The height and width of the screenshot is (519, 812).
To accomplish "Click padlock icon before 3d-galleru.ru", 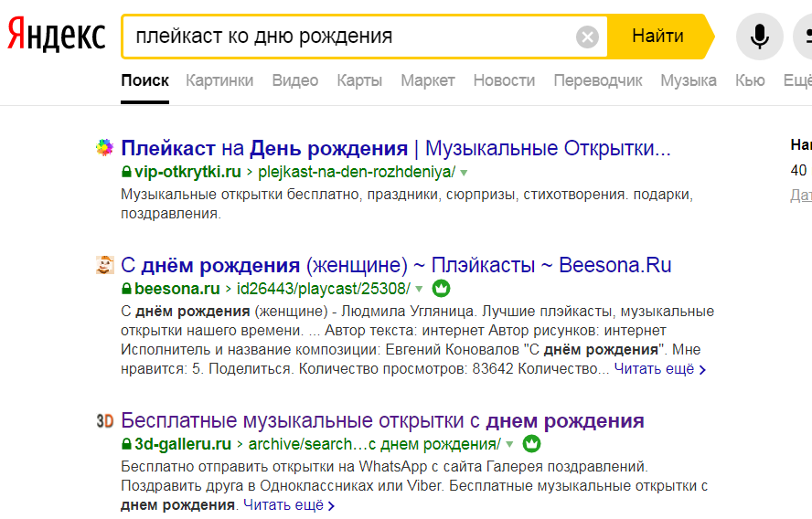I will (x=126, y=443).
